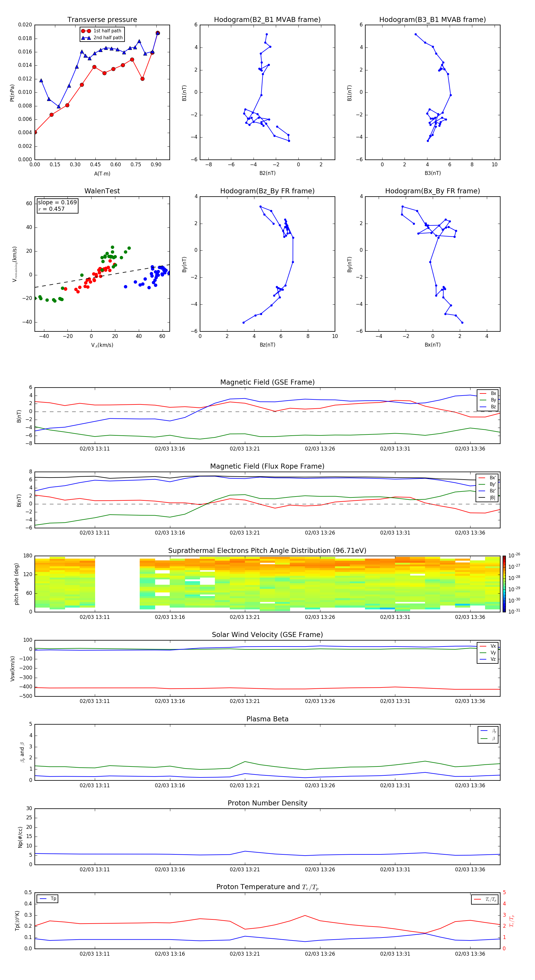Select the "|B|" flux rope legend entry
This screenshot has width=535, height=980.
coord(487,498)
